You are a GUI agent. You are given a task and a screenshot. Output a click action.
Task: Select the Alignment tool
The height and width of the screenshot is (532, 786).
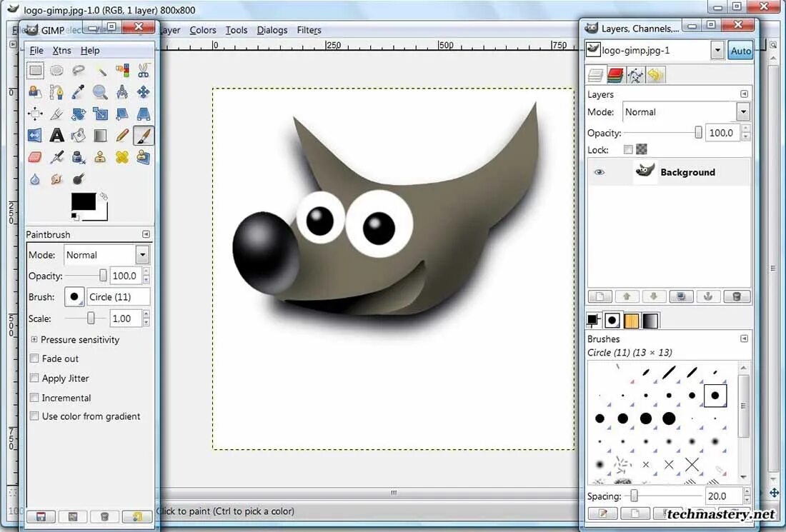35,114
